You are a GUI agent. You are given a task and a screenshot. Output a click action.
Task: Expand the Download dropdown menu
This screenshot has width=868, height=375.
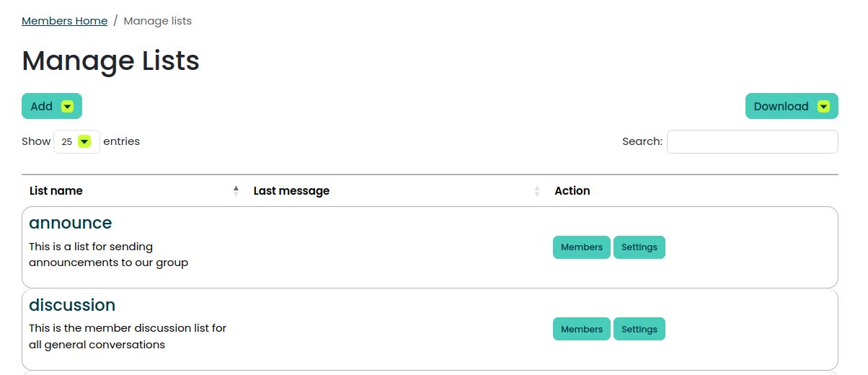pyautogui.click(x=791, y=106)
